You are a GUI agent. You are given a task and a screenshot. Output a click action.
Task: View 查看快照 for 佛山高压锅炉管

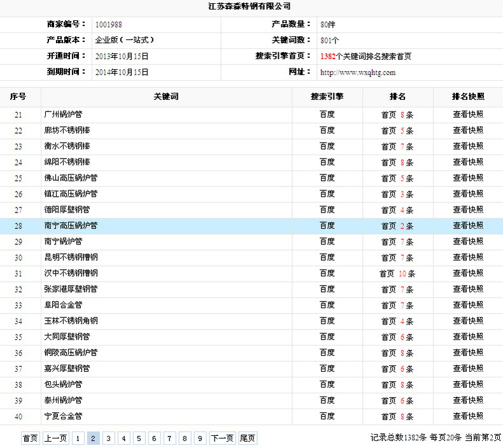(x=468, y=178)
